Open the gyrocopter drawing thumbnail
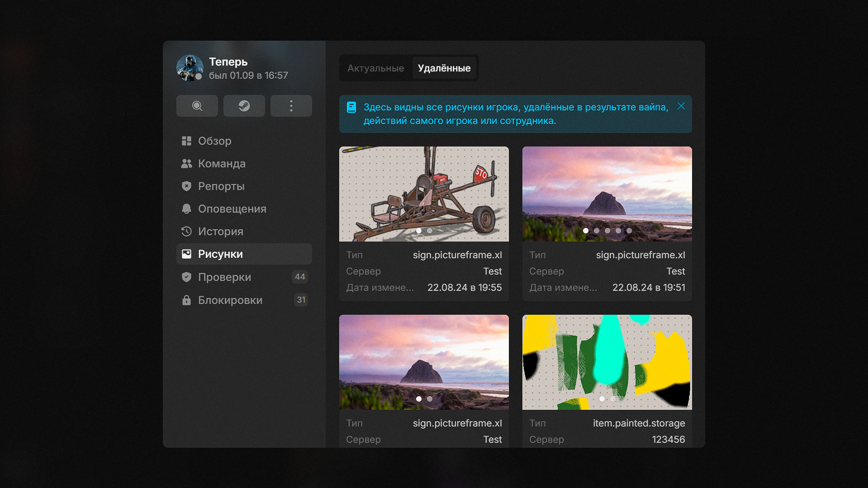This screenshot has height=488, width=868. tap(424, 194)
